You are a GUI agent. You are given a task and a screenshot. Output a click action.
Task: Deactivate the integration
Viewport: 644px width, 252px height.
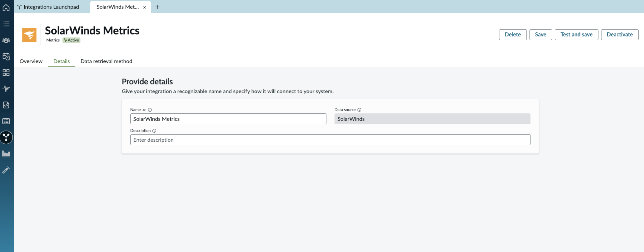(x=620, y=35)
